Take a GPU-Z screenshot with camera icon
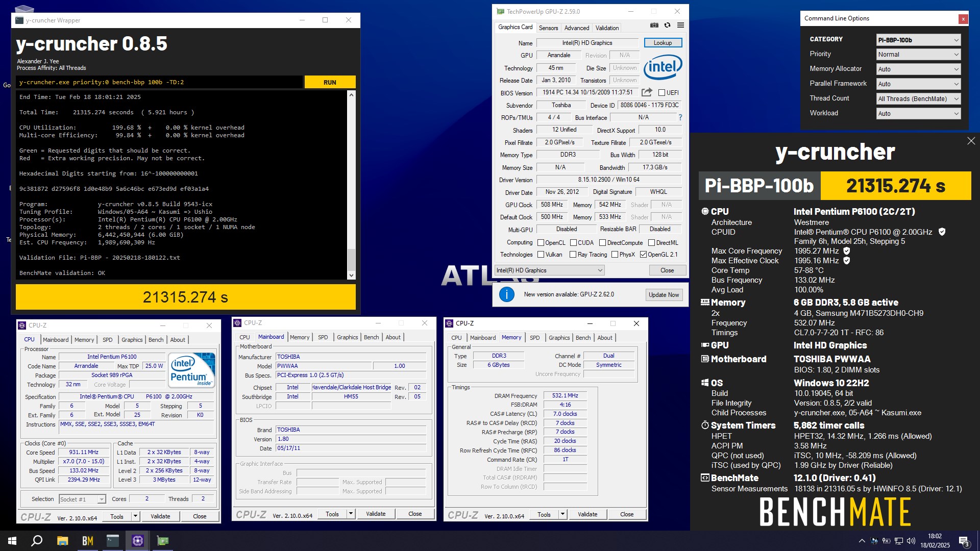Viewport: 980px width, 551px height. (654, 26)
